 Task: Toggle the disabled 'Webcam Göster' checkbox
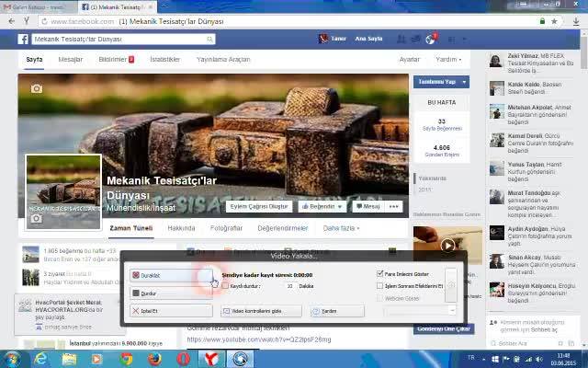coord(379,298)
